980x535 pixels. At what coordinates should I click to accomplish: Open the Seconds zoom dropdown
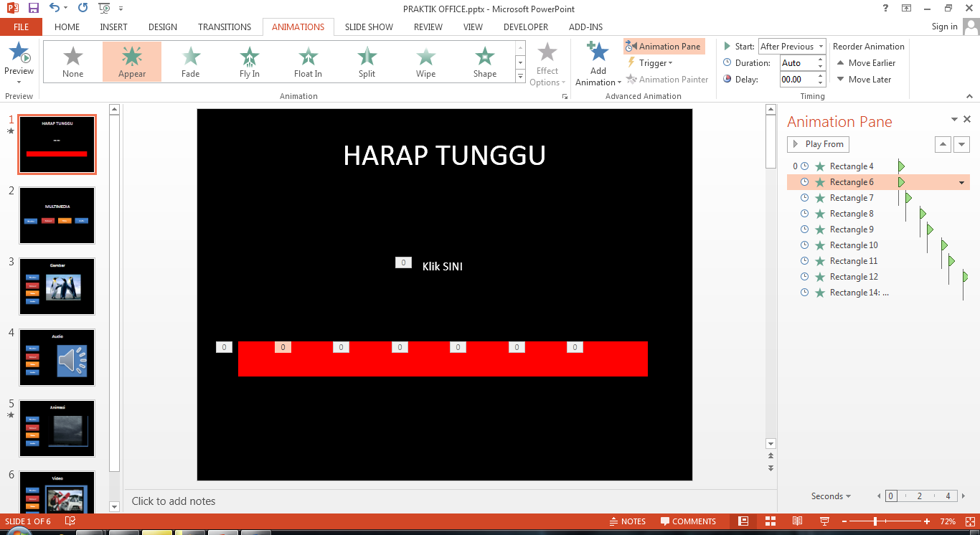[x=831, y=496]
